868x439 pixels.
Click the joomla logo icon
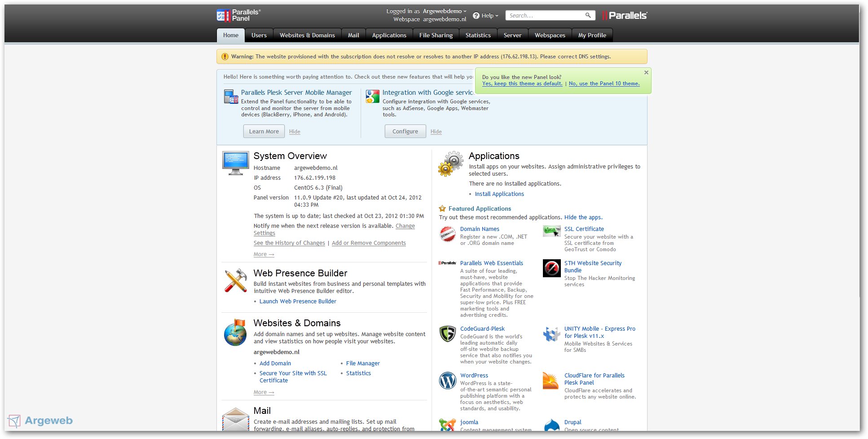click(x=447, y=425)
